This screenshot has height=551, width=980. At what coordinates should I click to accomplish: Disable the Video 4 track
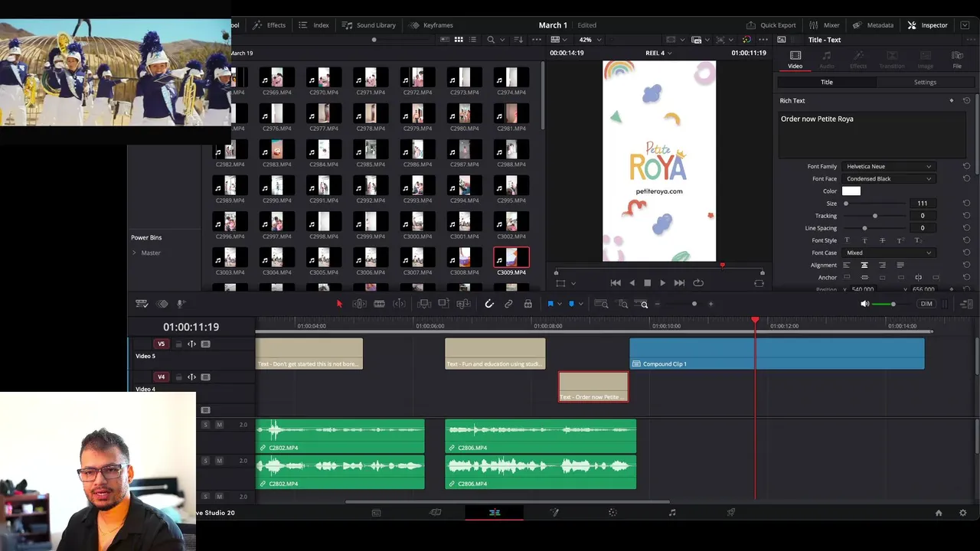tap(205, 377)
